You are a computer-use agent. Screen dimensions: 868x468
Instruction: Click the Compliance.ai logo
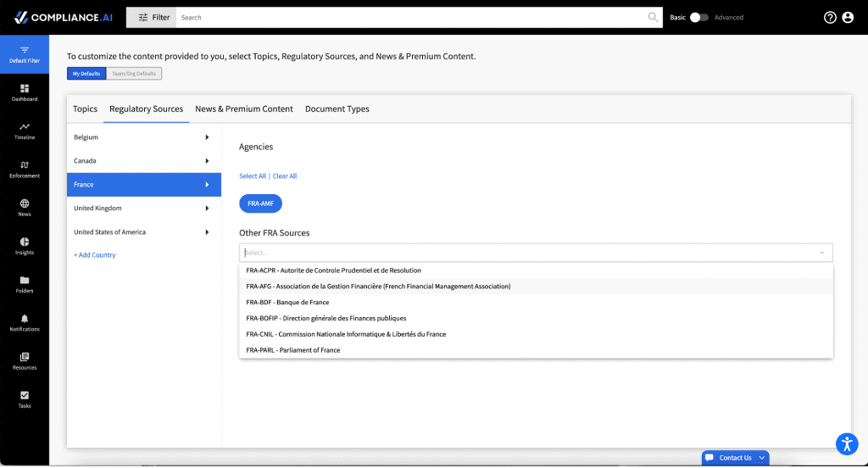point(63,18)
